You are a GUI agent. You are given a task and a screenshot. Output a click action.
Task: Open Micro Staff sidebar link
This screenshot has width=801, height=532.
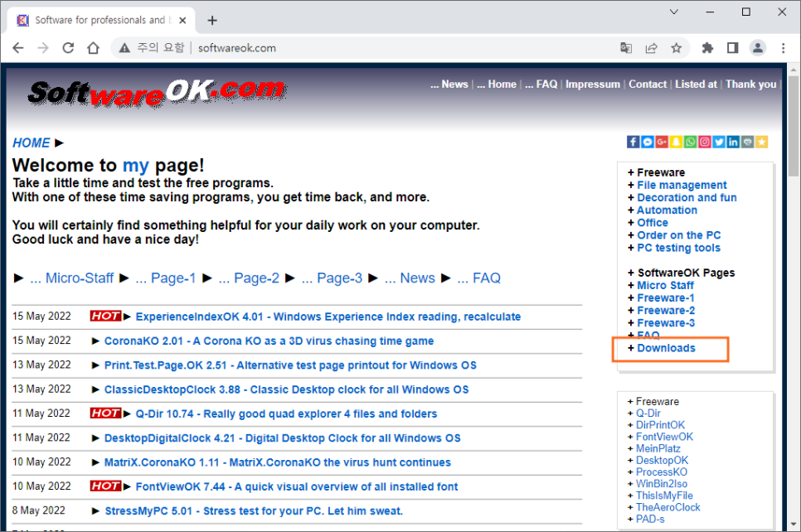coord(665,285)
